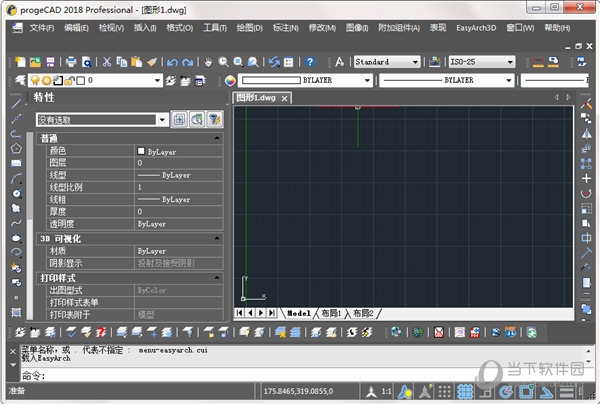Toggle snap dots mode in status bar
This screenshot has width=600, height=404.
pyautogui.click(x=444, y=391)
